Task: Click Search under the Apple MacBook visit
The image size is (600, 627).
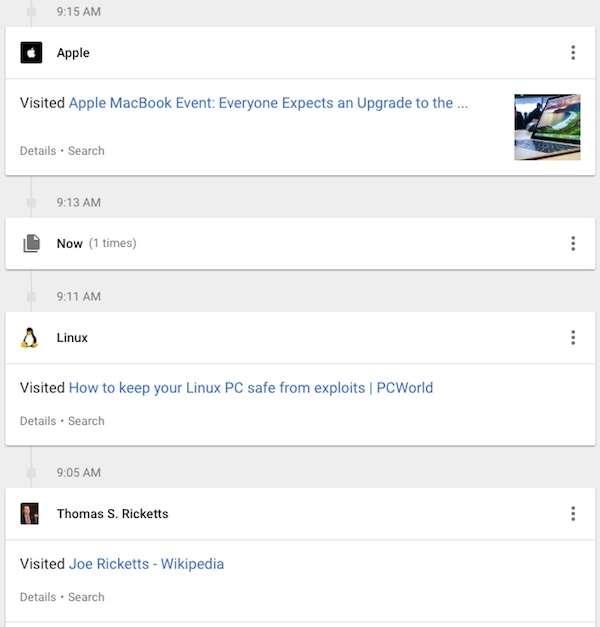Action: point(86,151)
